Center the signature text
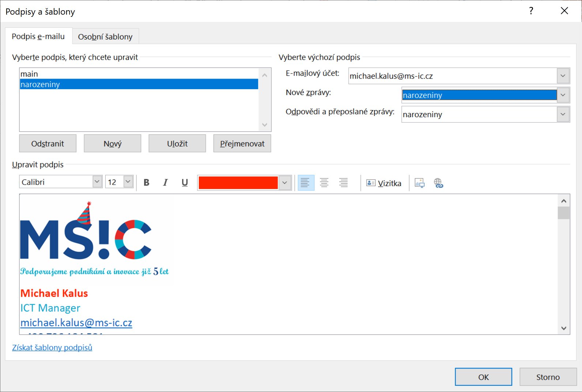 click(324, 182)
